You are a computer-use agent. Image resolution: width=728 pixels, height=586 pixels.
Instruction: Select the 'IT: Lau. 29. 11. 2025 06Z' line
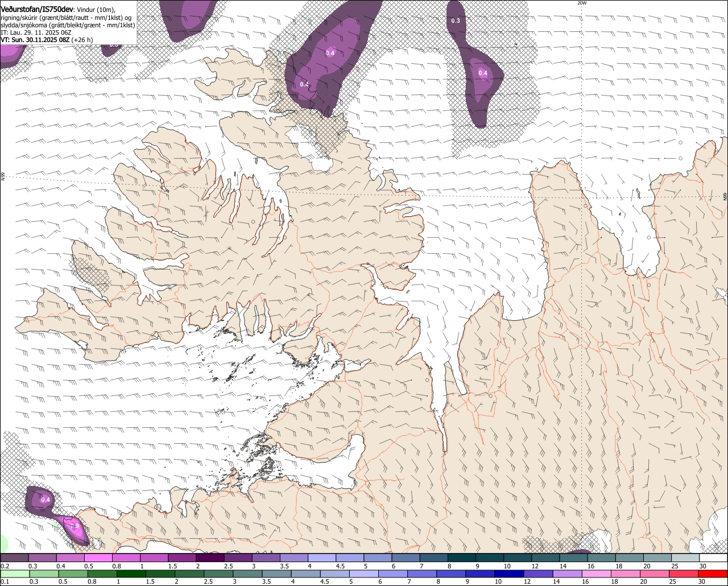coord(36,32)
